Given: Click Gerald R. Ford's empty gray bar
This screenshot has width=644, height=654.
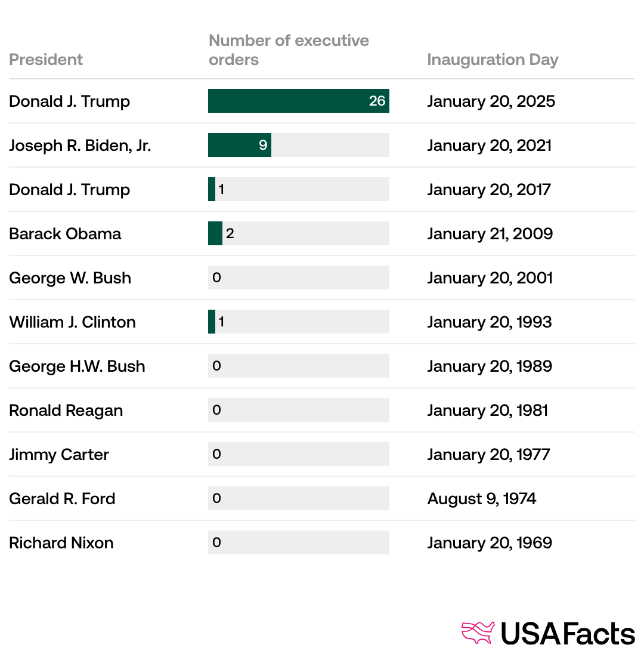Looking at the screenshot, I should [298, 498].
